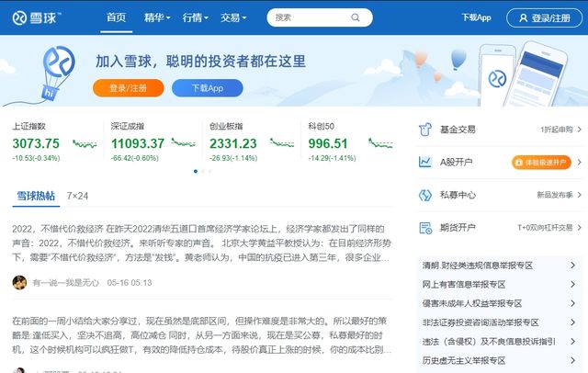Open 非法证券投资咨询活动举报专区 link
Viewport: 588px width, 373px height.
pyautogui.click(x=481, y=322)
